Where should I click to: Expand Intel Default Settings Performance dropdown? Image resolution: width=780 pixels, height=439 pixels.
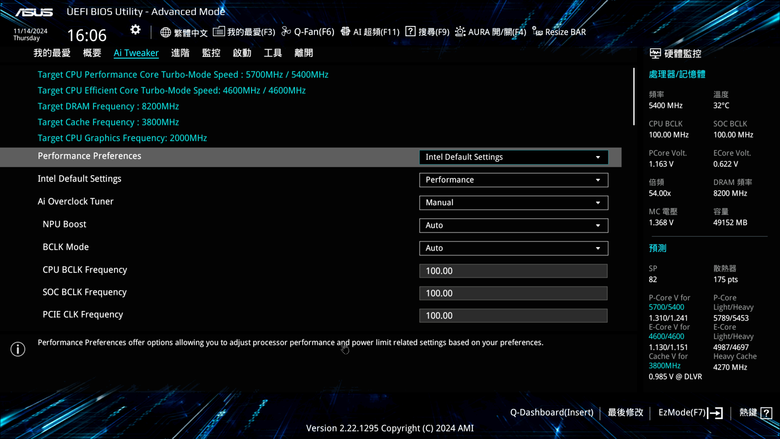point(513,180)
